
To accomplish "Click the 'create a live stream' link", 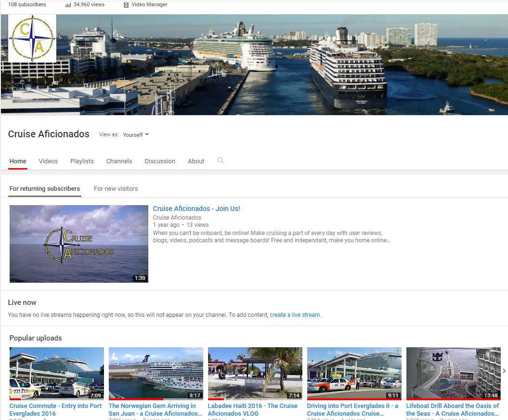I will click(295, 315).
